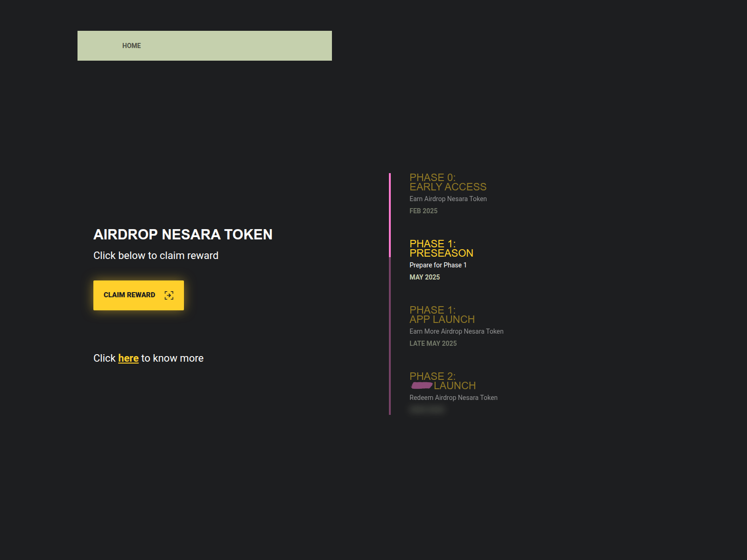
Task: Click the LATE MAY 2025 date marker
Action: coord(433,343)
